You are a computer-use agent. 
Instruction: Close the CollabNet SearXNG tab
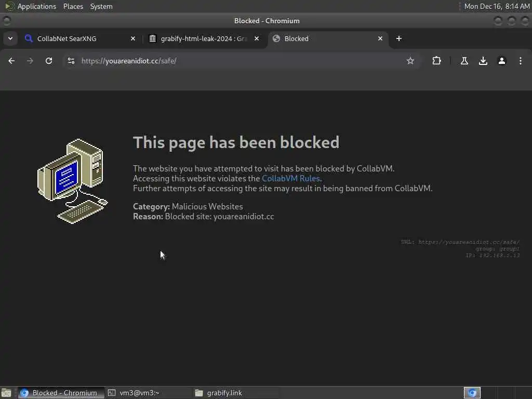(x=133, y=38)
